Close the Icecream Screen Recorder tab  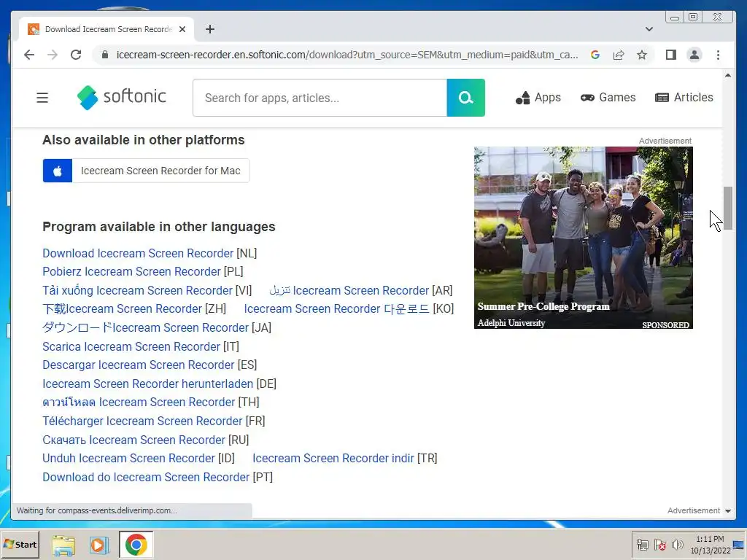click(x=182, y=29)
